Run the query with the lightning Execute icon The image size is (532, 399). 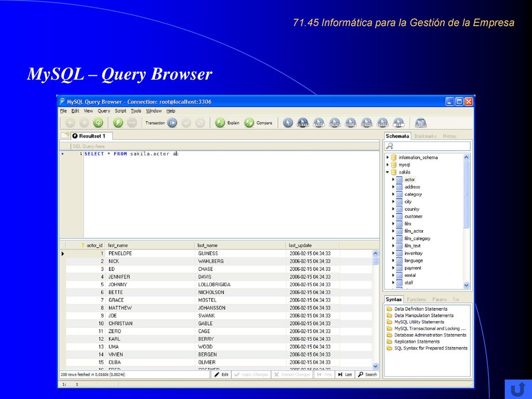pos(118,123)
